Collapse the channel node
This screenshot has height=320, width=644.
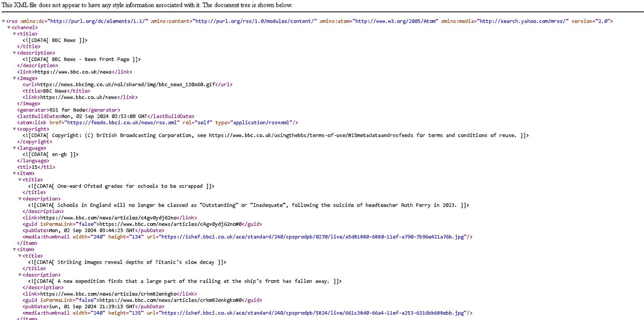click(x=9, y=27)
